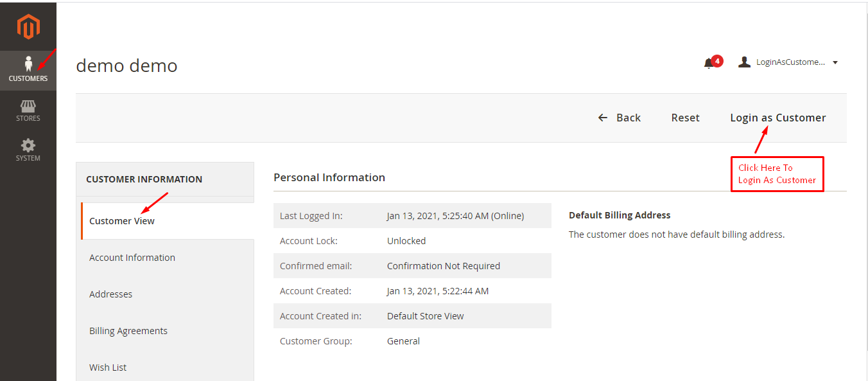The width and height of the screenshot is (868, 381).
Task: Open the Customers sidebar menu
Action: click(28, 69)
